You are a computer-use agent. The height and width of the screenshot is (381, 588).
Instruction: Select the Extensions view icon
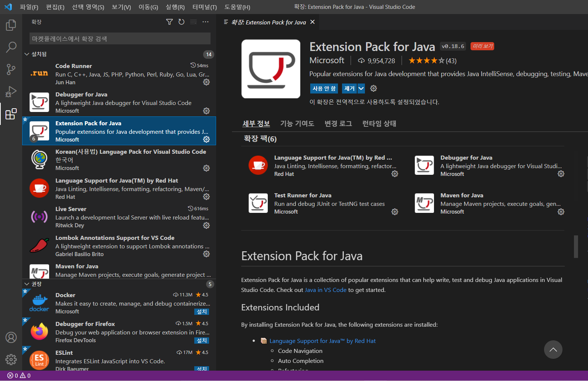[11, 114]
